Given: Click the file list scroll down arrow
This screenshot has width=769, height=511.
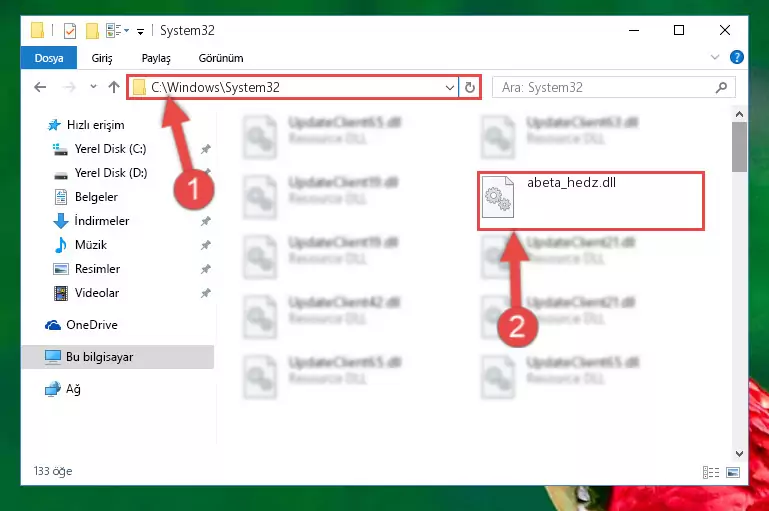Looking at the screenshot, I should (x=739, y=454).
